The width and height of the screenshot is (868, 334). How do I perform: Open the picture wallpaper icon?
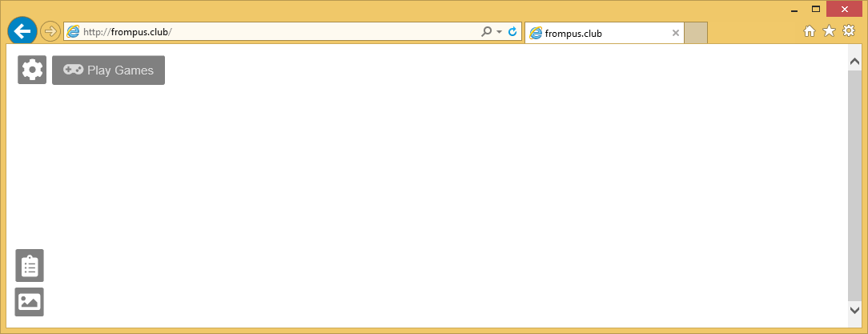(x=30, y=302)
